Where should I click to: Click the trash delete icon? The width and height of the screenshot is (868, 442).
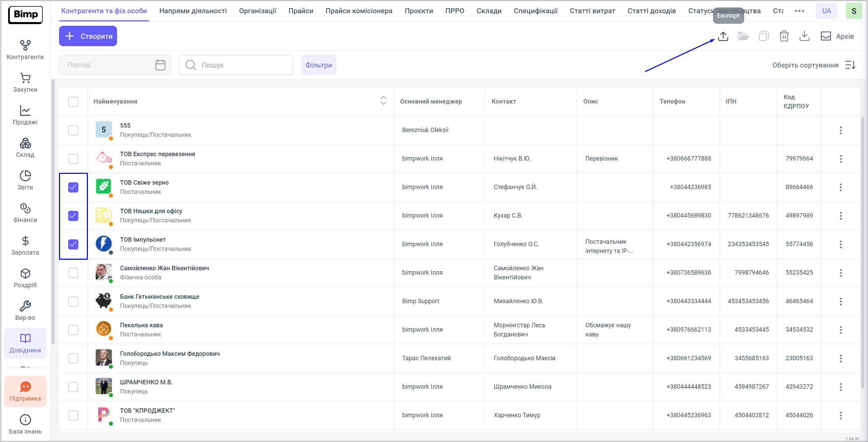pyautogui.click(x=784, y=36)
